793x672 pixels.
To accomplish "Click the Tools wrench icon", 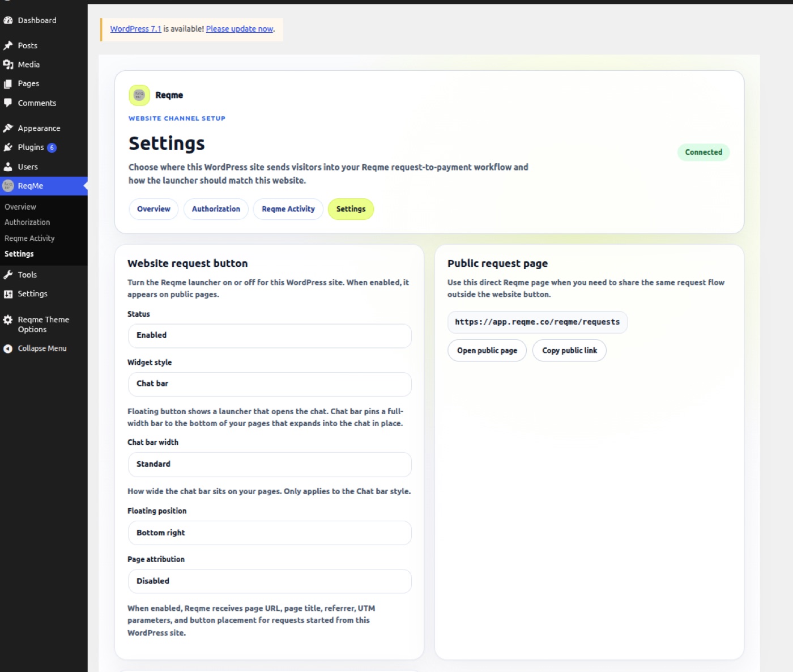I will 8,275.
